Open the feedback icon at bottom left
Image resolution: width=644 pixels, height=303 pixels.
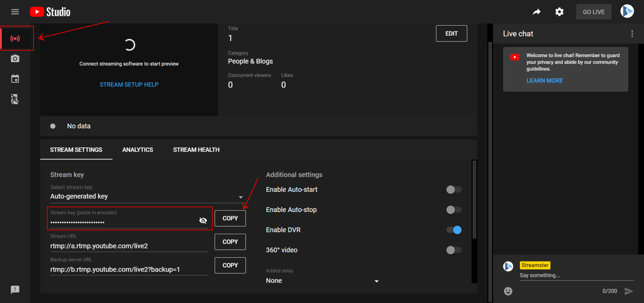pos(15,290)
